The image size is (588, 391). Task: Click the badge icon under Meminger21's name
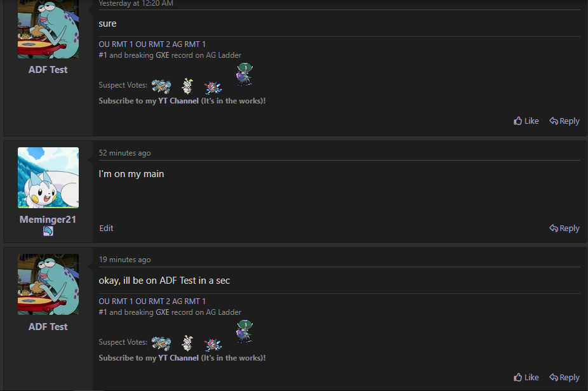[48, 231]
